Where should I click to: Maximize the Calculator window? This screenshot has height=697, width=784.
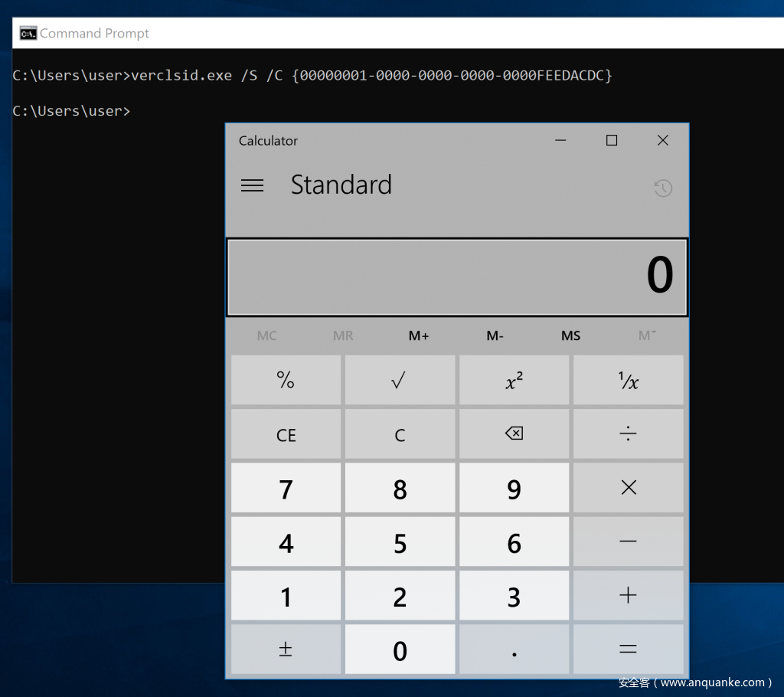tap(611, 140)
